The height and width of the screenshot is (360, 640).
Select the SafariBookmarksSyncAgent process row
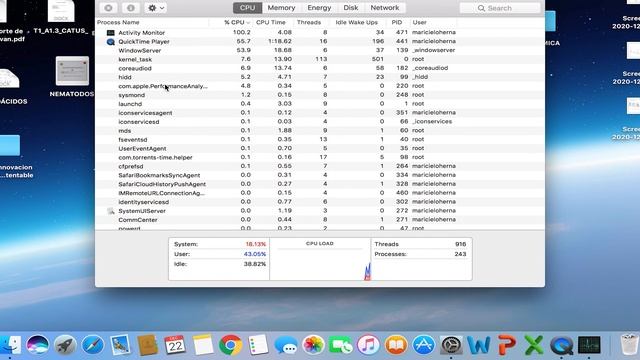point(320,175)
